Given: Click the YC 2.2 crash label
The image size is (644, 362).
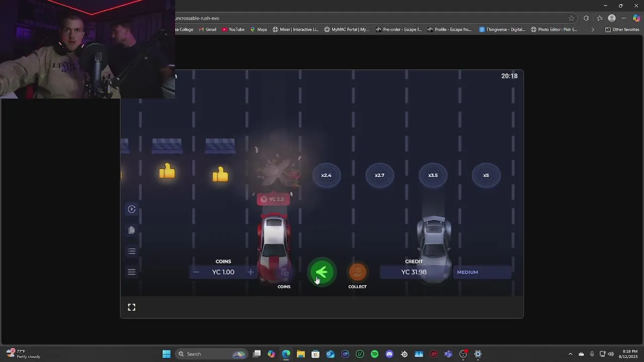Looking at the screenshot, I should click(x=274, y=199).
